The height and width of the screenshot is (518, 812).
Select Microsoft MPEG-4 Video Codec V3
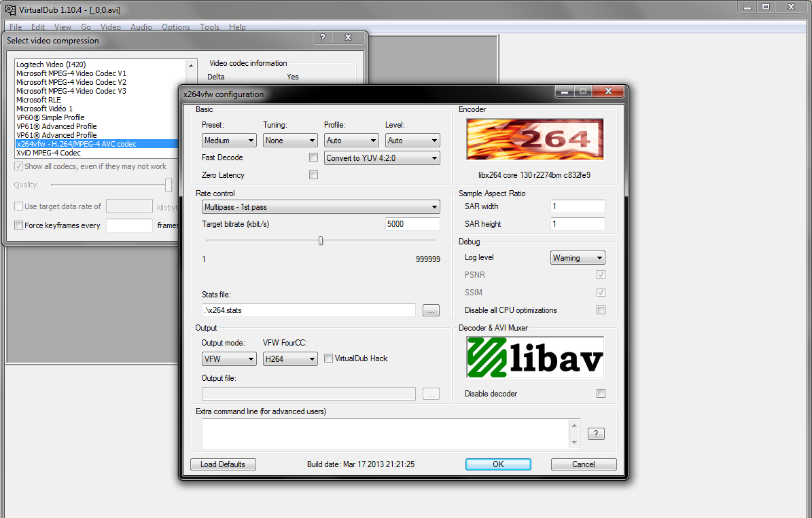71,90
